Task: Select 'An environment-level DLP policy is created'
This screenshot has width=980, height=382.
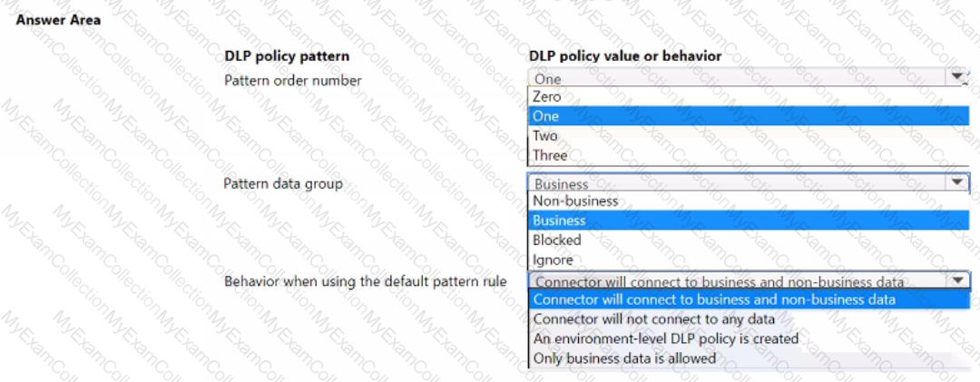Action: pos(666,338)
